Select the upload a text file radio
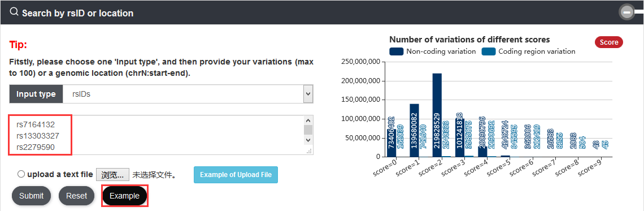The image size is (644, 211). [x=21, y=174]
